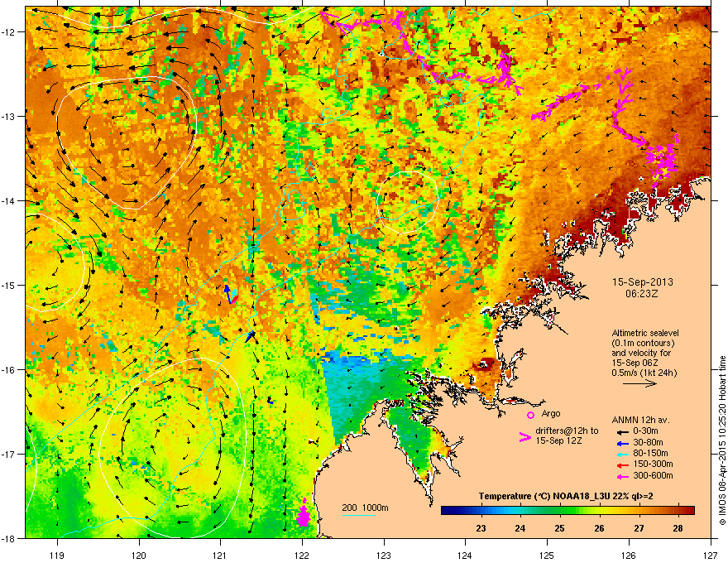This screenshot has height=563, width=728.
Task: Click the '80-150m' depth label
Action: coord(650,454)
